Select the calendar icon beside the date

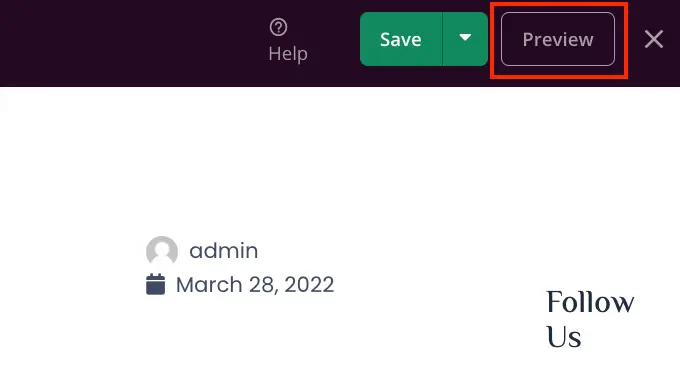click(155, 284)
